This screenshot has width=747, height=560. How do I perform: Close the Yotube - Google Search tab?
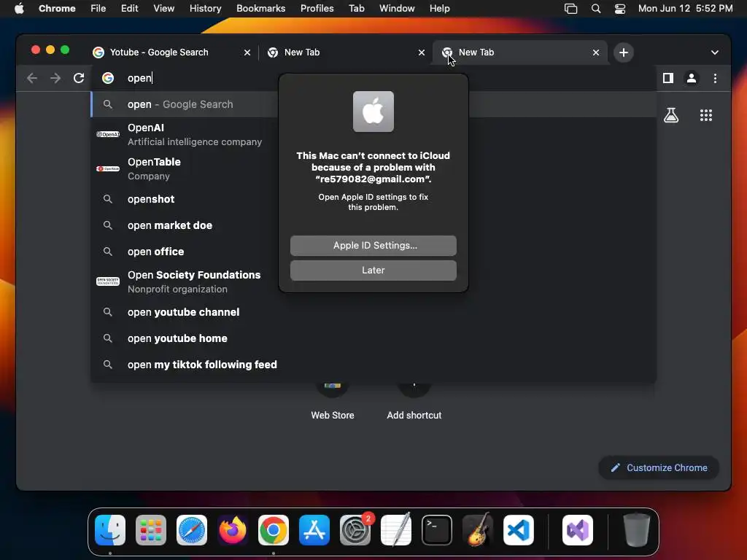[247, 52]
